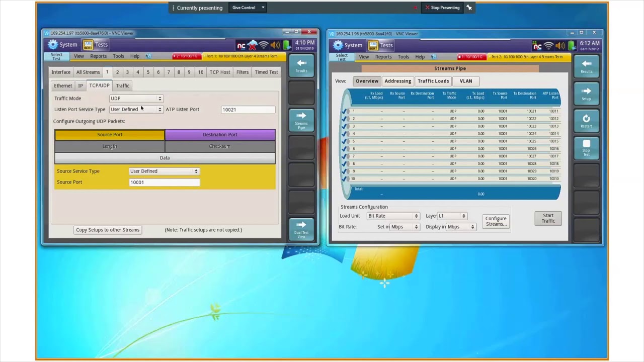Open Timed Test tab in left window

(x=266, y=72)
